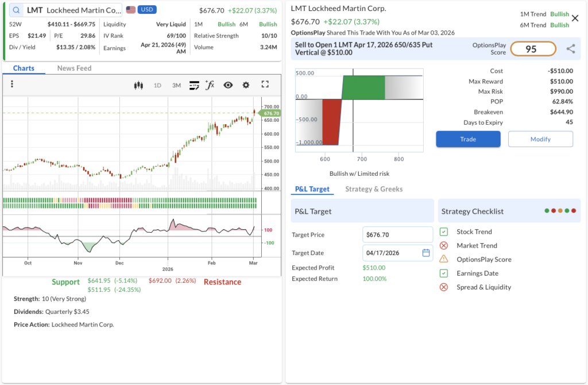The height and width of the screenshot is (385, 588).
Task: Expand the chart to fullscreen
Action: point(265,84)
